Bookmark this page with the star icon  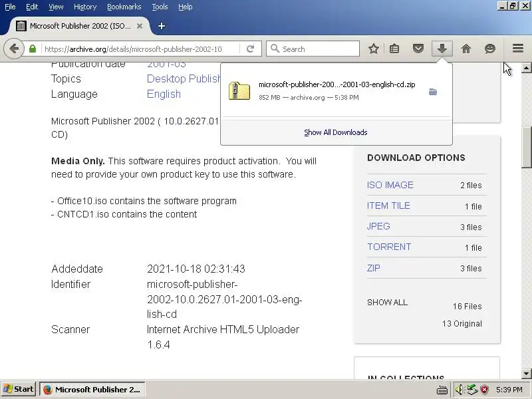(x=374, y=49)
